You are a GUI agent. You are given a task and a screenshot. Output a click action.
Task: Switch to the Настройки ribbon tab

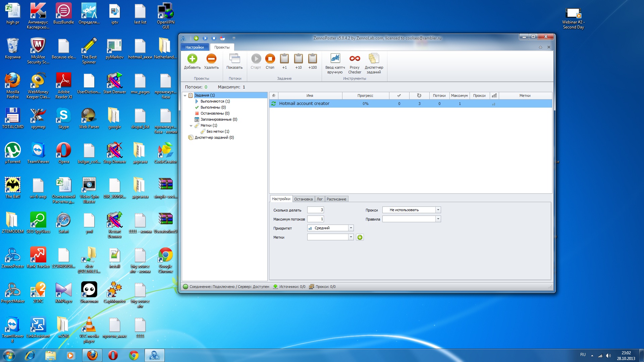tap(195, 47)
